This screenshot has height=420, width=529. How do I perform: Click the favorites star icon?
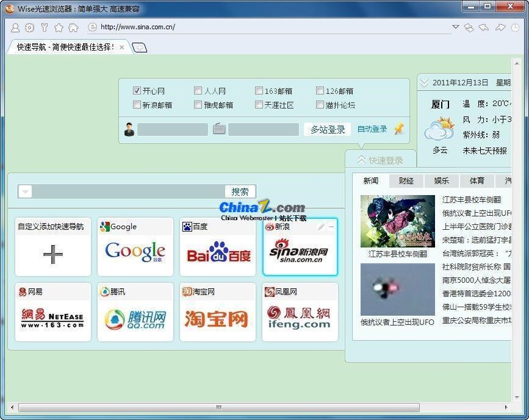click(x=59, y=27)
